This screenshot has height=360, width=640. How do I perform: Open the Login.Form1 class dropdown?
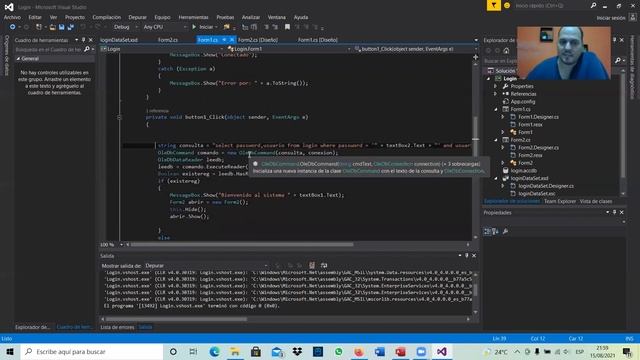[x=289, y=49]
